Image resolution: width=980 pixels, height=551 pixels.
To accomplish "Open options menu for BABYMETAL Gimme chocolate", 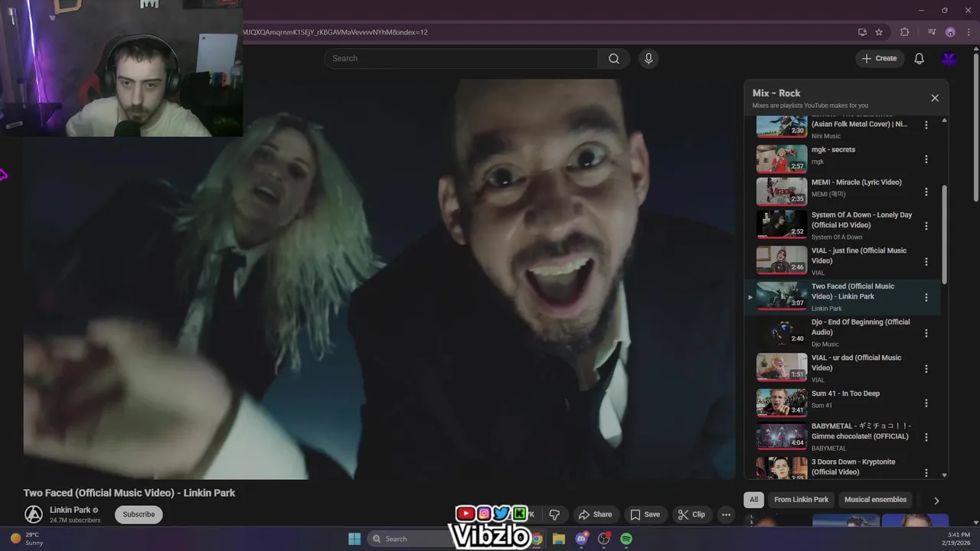I will coord(926,437).
